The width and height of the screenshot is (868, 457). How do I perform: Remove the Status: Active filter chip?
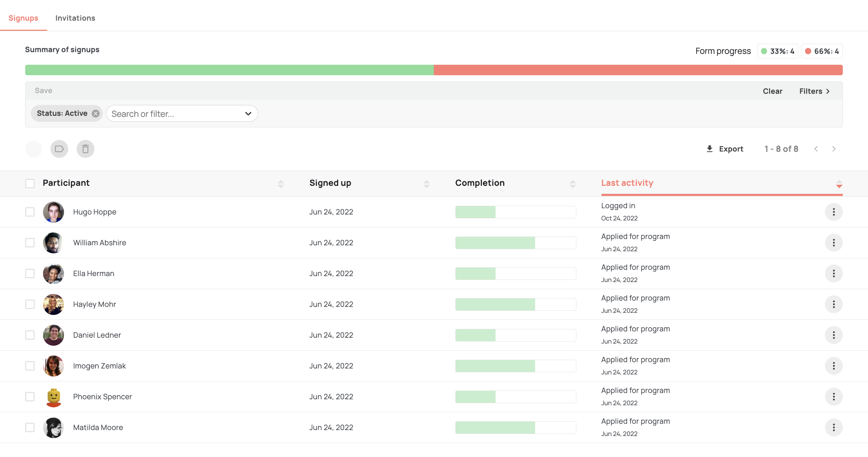pos(95,113)
